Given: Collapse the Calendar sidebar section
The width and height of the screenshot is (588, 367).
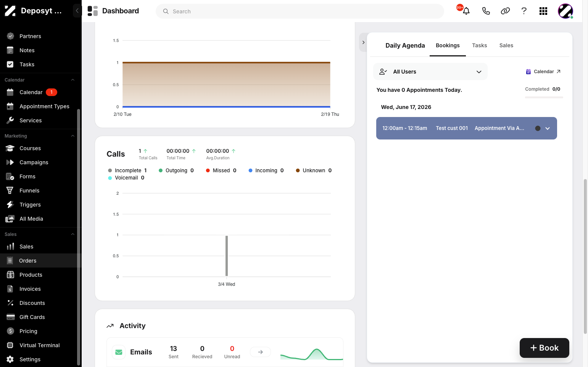Looking at the screenshot, I should coord(73,80).
